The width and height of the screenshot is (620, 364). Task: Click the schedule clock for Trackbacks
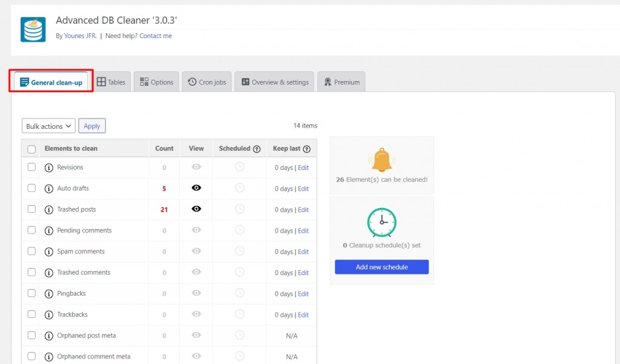tap(240, 314)
